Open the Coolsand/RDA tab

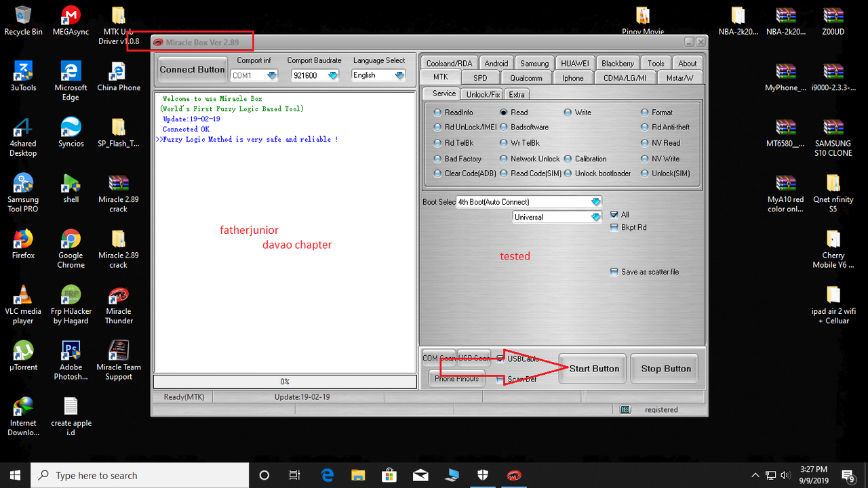pyautogui.click(x=449, y=64)
